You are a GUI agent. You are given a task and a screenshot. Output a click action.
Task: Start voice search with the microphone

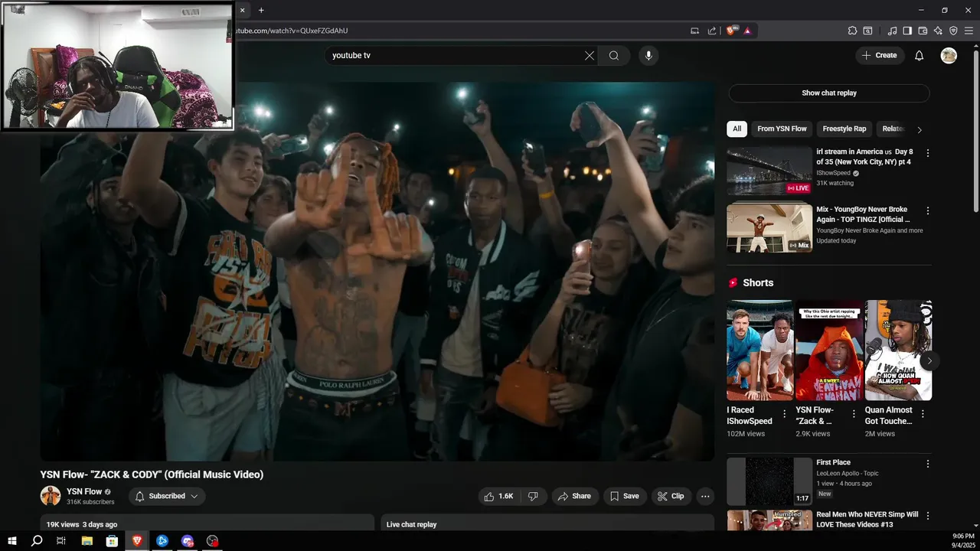point(648,55)
